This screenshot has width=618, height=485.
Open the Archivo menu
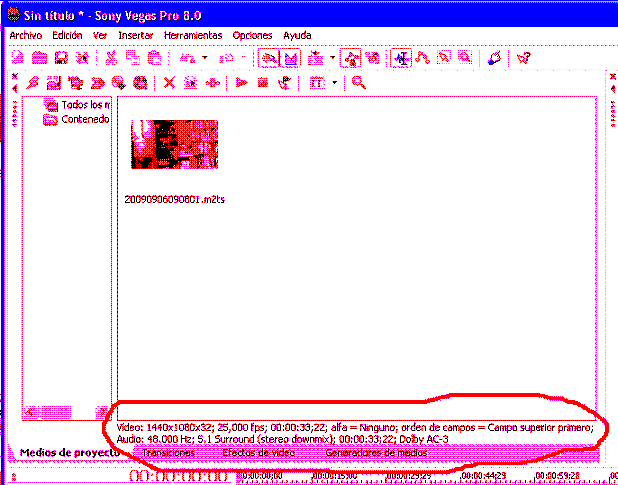tap(26, 35)
